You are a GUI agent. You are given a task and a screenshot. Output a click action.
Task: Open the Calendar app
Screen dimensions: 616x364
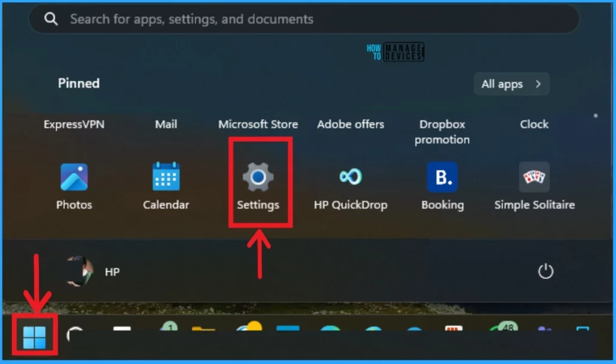pyautogui.click(x=166, y=187)
